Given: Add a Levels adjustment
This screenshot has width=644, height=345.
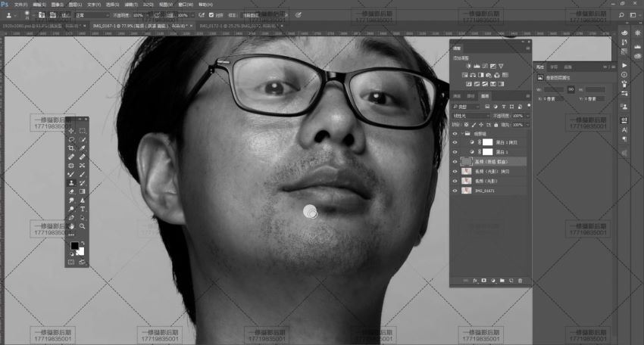Looking at the screenshot, I should (477, 66).
